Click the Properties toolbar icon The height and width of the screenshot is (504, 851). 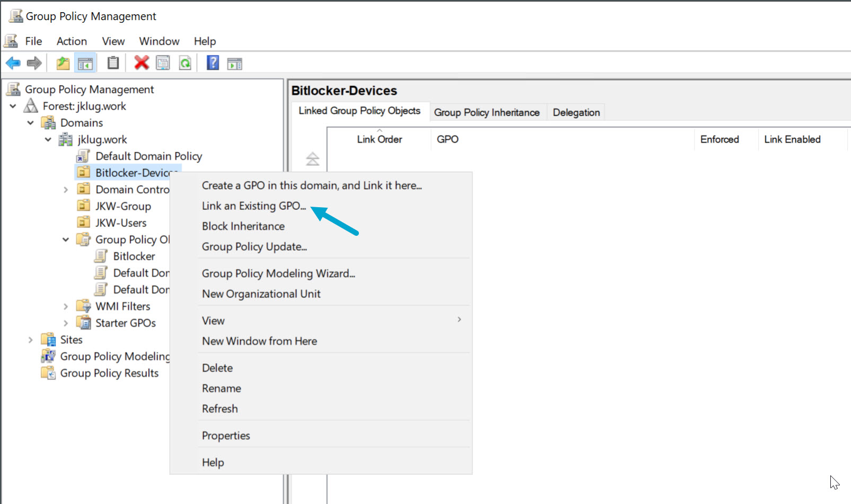tap(163, 63)
